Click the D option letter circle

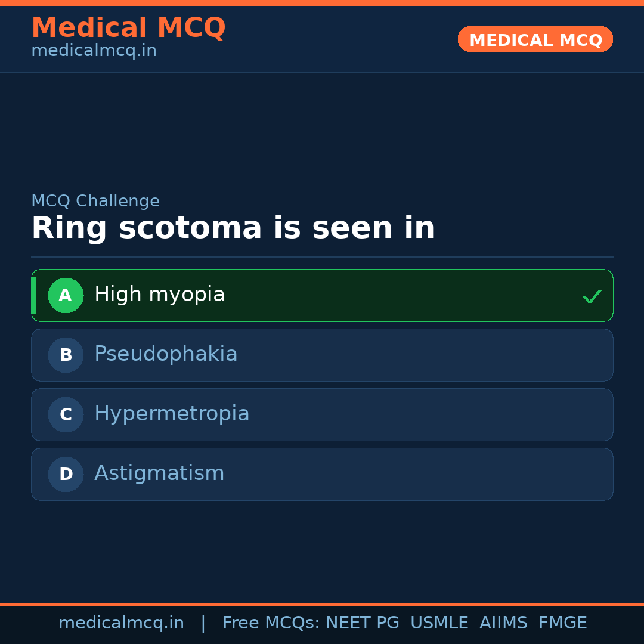[66, 474]
